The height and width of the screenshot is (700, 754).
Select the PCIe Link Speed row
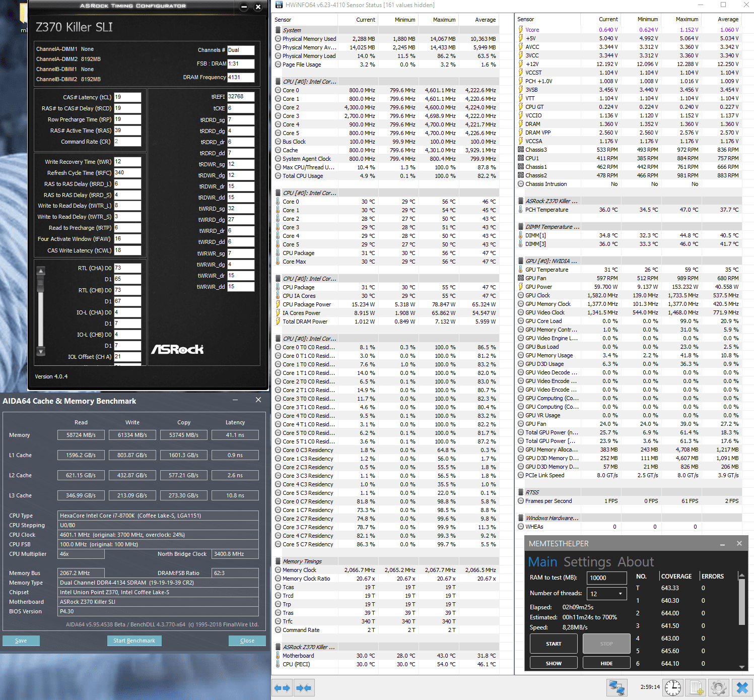tap(629, 475)
